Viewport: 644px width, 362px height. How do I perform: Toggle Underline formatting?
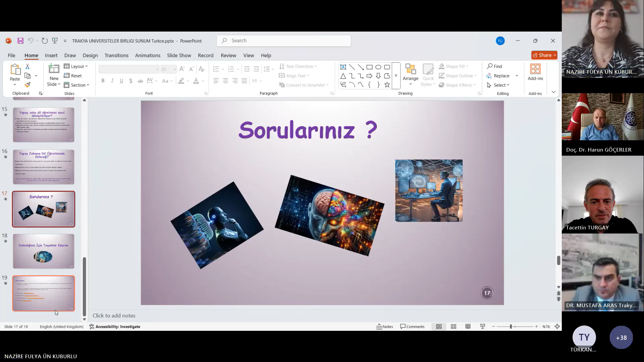(121, 81)
